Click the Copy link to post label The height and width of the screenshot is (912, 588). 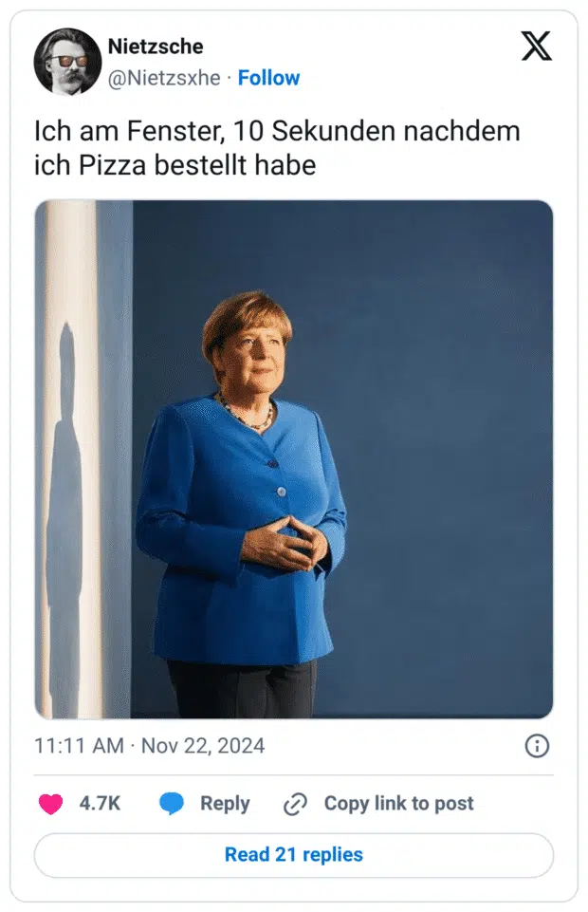tap(398, 802)
